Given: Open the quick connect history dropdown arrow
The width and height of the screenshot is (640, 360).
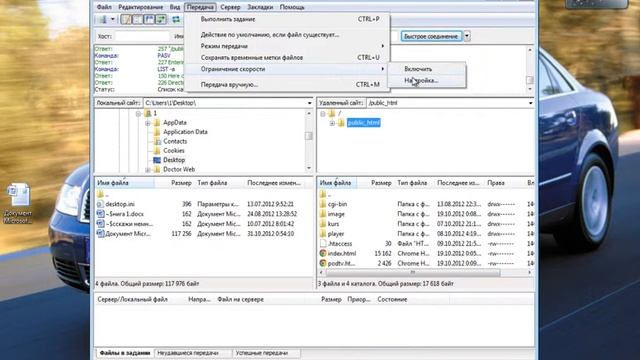Looking at the screenshot, I should [467, 36].
